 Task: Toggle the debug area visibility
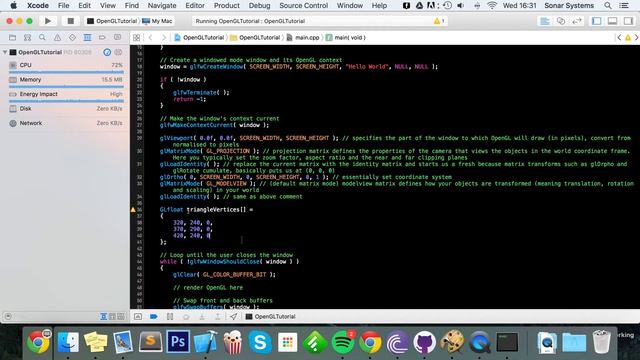(x=613, y=21)
